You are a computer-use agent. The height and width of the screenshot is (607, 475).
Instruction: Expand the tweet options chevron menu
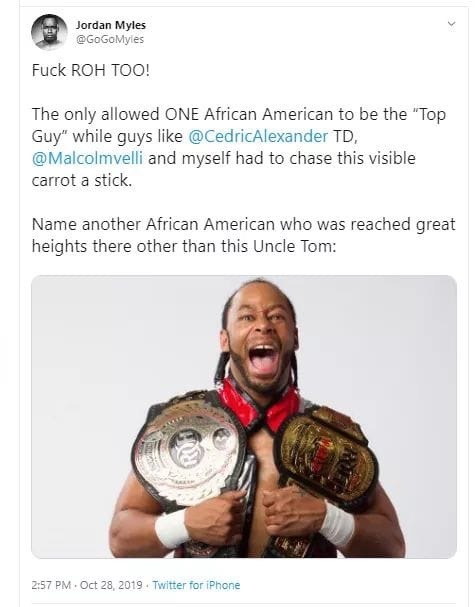tap(451, 24)
